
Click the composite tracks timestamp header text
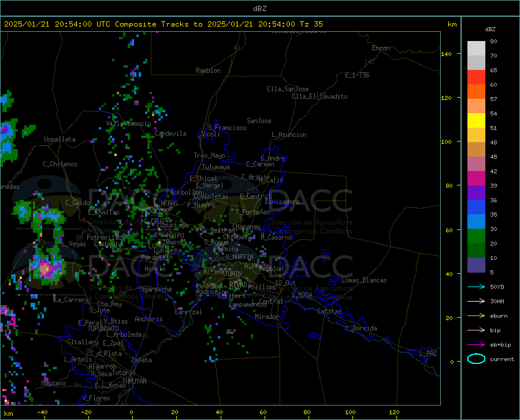coord(163,24)
